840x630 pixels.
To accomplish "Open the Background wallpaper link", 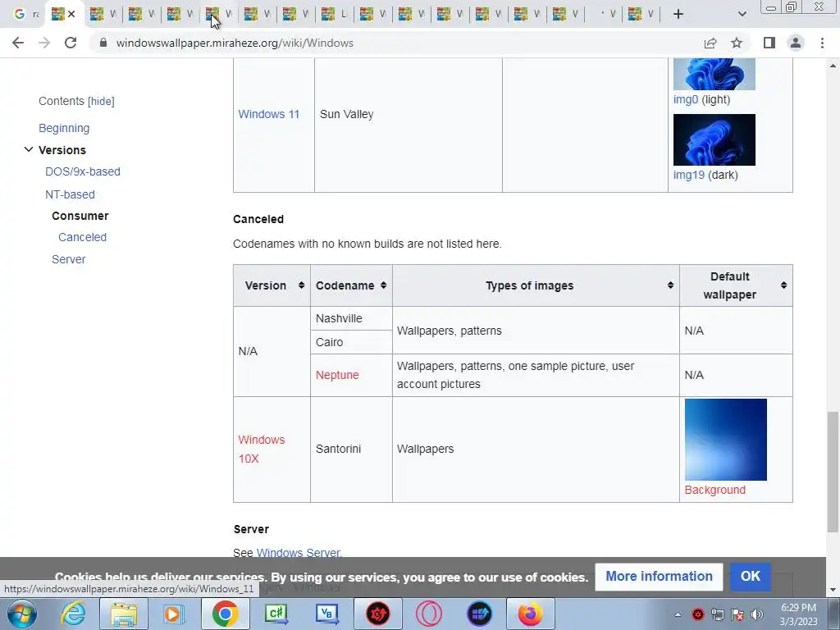I will (x=714, y=491).
